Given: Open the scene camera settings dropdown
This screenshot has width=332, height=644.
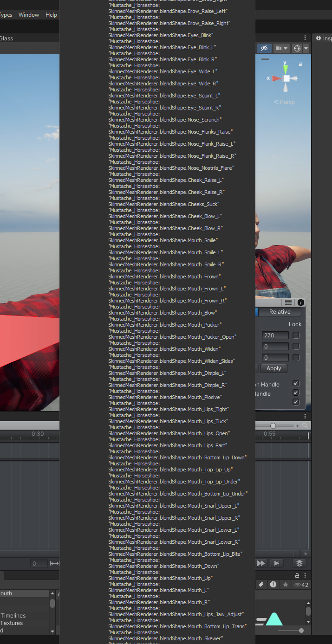Looking at the screenshot, I should [281, 48].
